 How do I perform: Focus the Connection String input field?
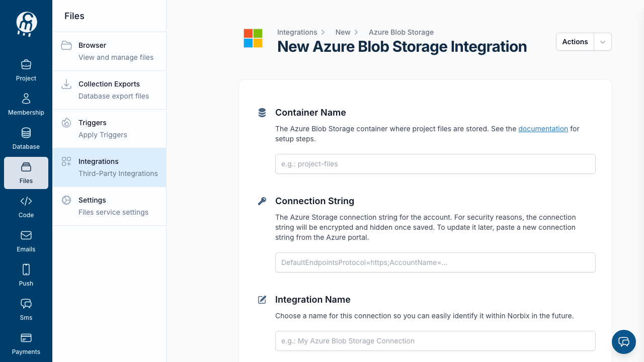pos(435,262)
